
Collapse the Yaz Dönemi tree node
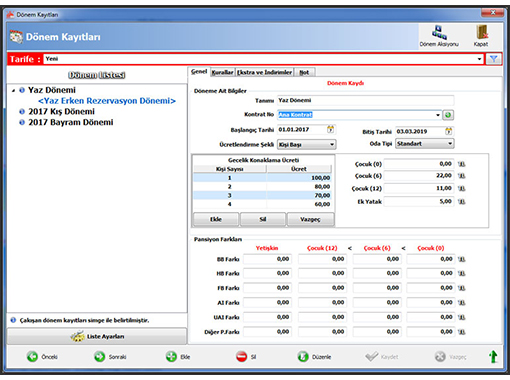pos(13,90)
